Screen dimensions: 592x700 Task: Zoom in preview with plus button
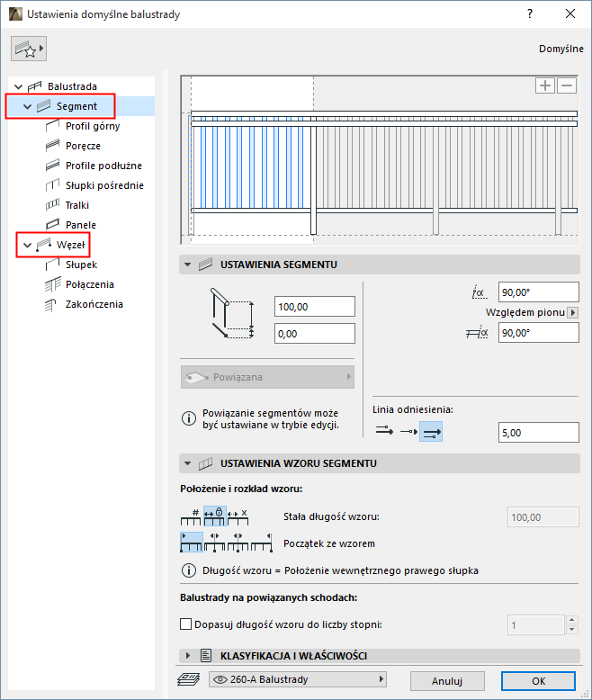[x=544, y=85]
